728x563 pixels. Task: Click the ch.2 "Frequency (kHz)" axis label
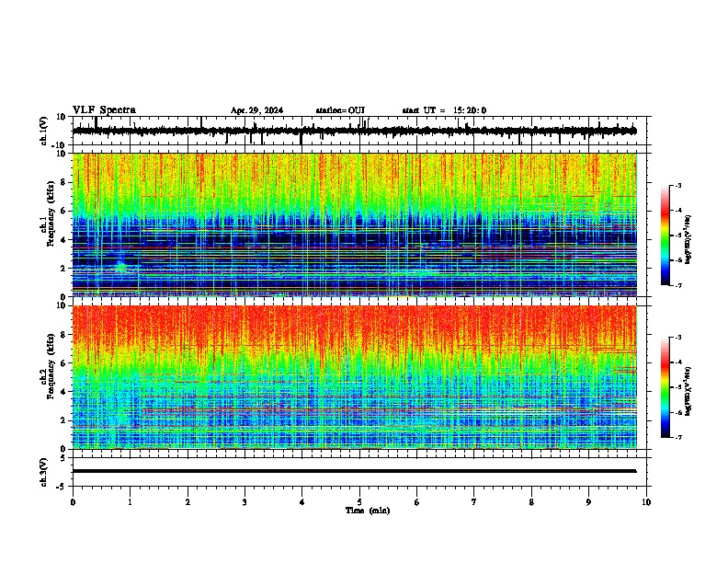point(51,366)
